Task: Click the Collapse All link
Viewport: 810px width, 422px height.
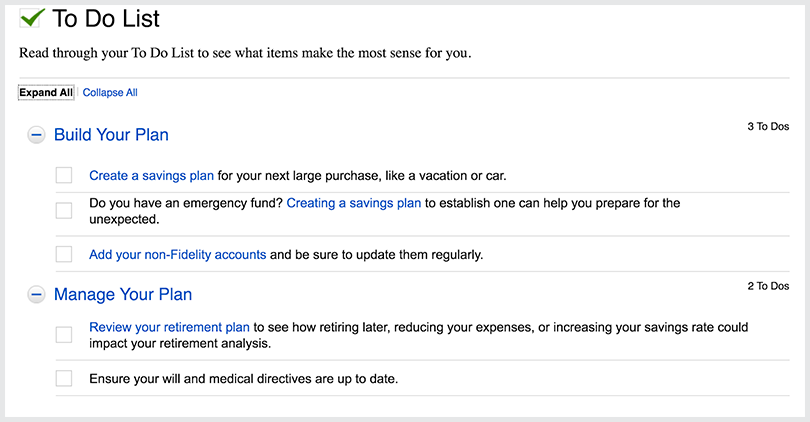Action: click(110, 92)
